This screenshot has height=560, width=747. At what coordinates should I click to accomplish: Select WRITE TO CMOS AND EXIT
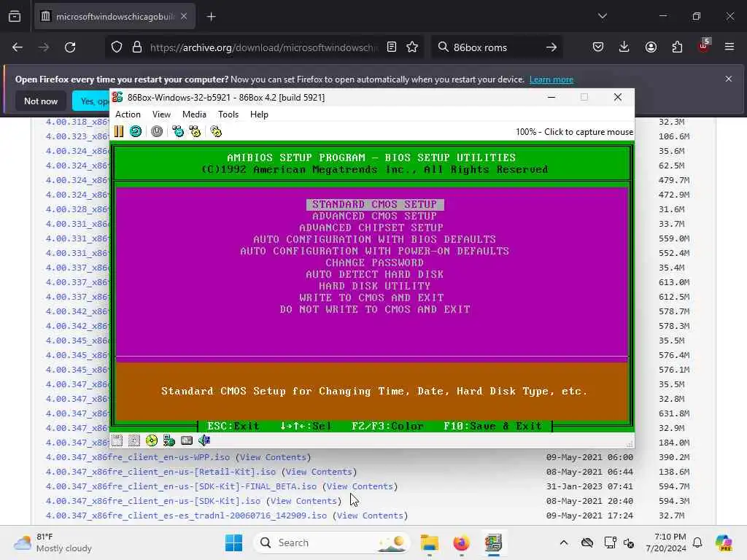pyautogui.click(x=371, y=297)
